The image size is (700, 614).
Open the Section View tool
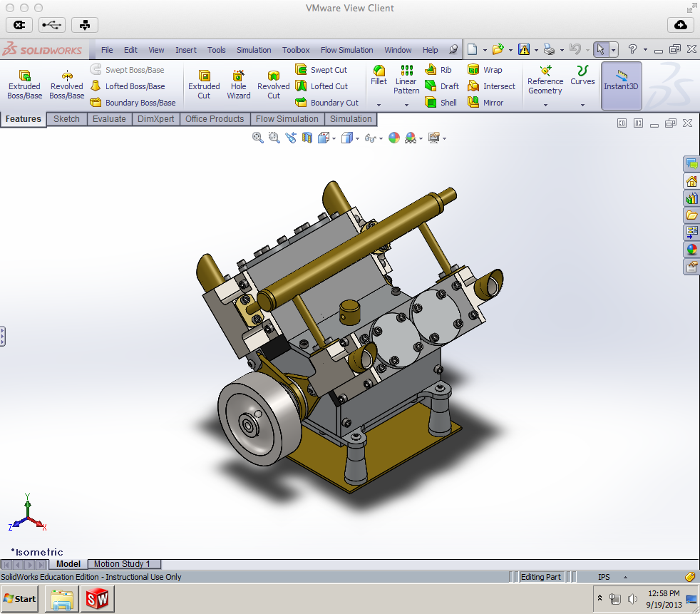tap(307, 138)
